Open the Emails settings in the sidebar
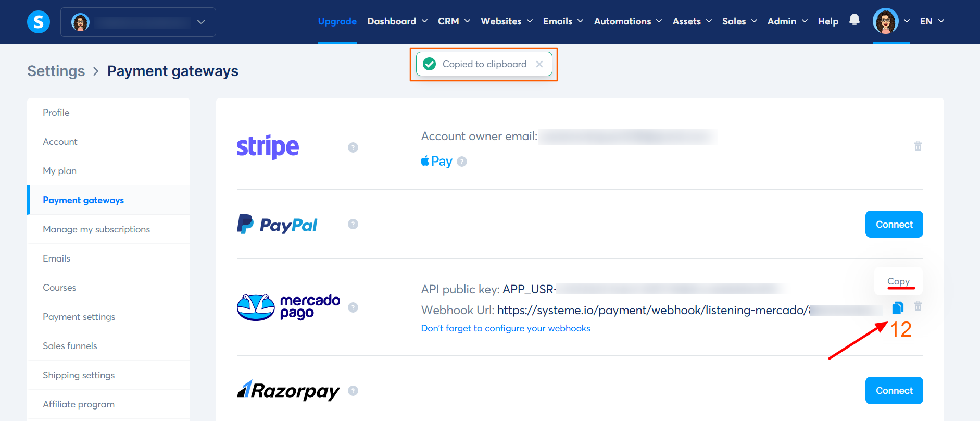 (x=108, y=258)
